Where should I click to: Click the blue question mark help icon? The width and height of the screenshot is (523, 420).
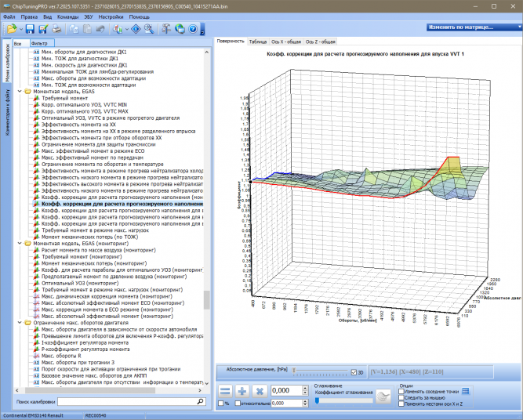(x=193, y=29)
